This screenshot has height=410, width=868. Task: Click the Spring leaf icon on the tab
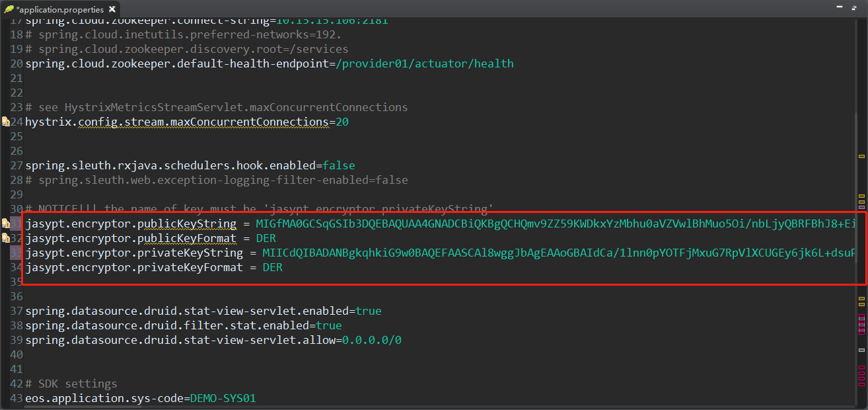[x=9, y=9]
